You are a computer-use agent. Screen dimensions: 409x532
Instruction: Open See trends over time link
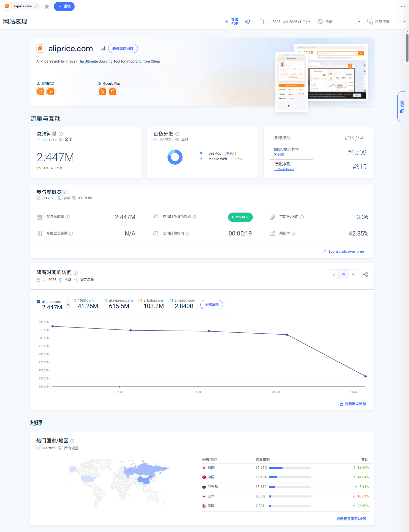(x=344, y=251)
